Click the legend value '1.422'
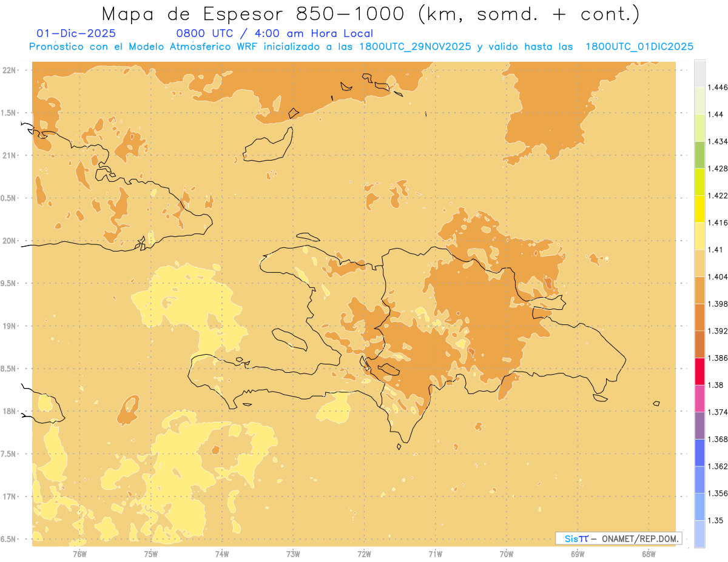Viewport: 728px width, 562px height. click(x=718, y=195)
